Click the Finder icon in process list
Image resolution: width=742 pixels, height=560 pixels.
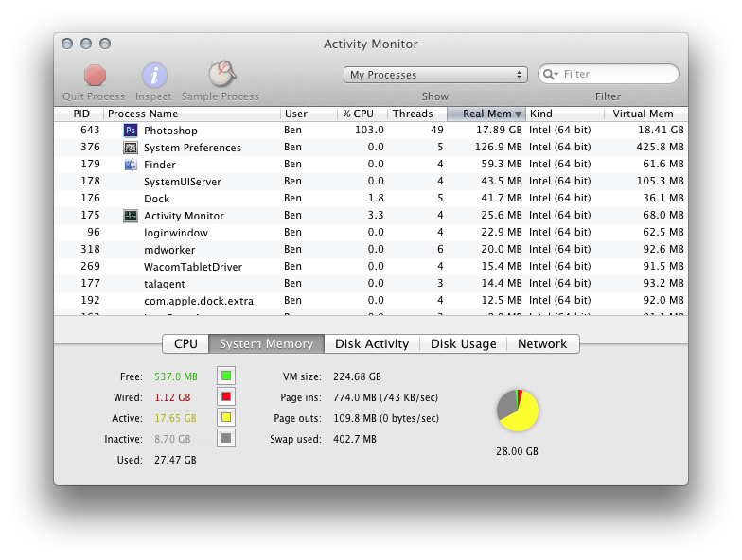pyautogui.click(x=131, y=165)
